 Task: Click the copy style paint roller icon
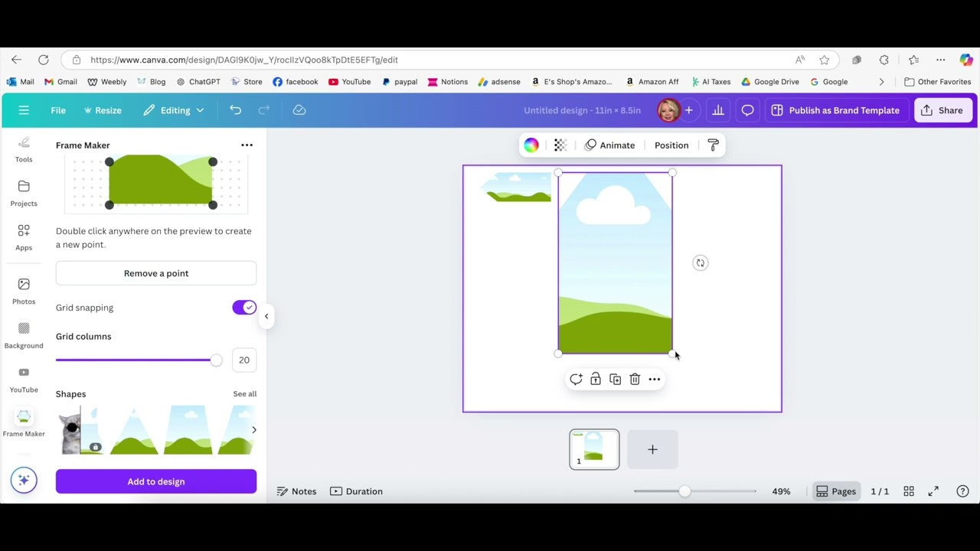click(713, 145)
